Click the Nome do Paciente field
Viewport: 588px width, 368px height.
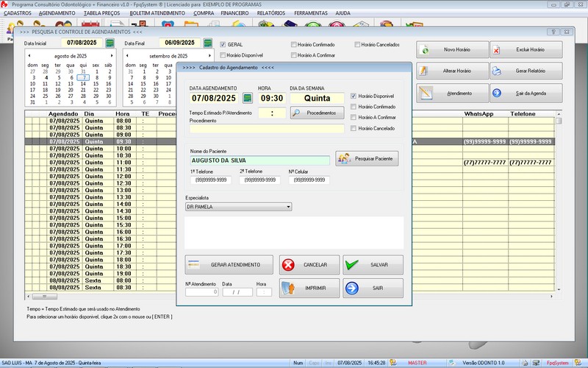click(x=259, y=160)
